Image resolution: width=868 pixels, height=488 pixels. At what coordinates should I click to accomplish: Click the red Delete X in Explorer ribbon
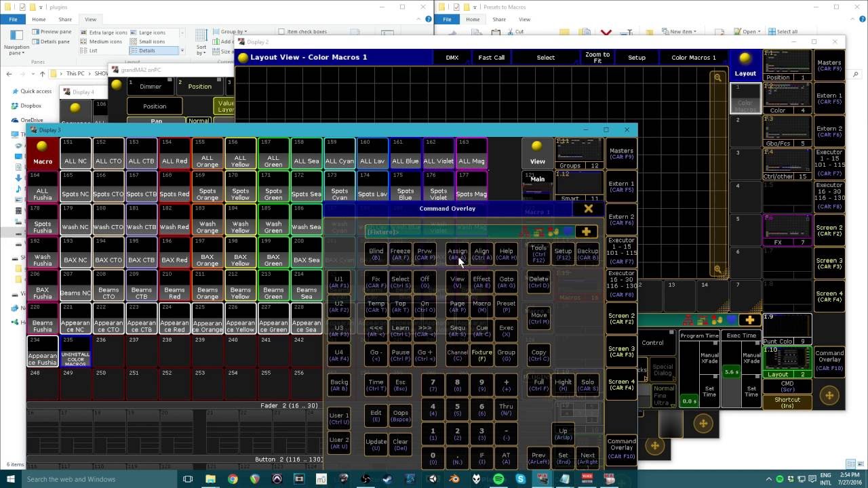pyautogui.click(x=606, y=32)
